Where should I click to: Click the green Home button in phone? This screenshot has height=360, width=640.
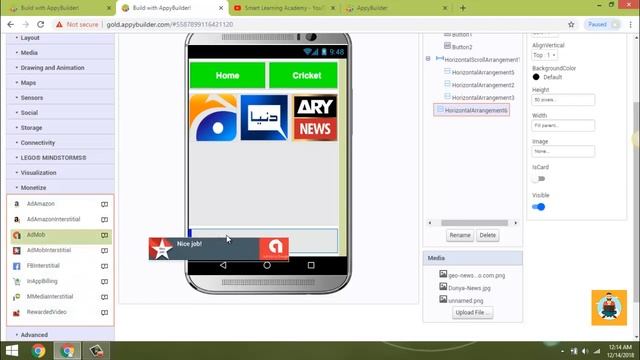(227, 76)
